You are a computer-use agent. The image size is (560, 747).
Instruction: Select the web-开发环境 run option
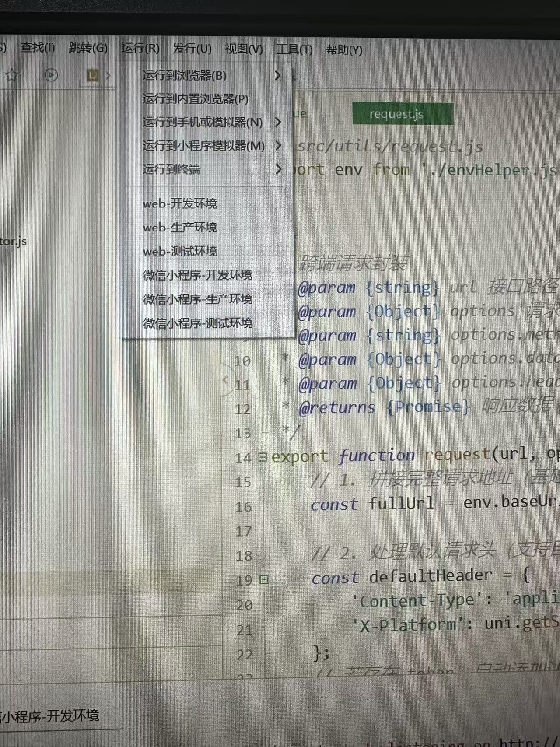point(180,203)
